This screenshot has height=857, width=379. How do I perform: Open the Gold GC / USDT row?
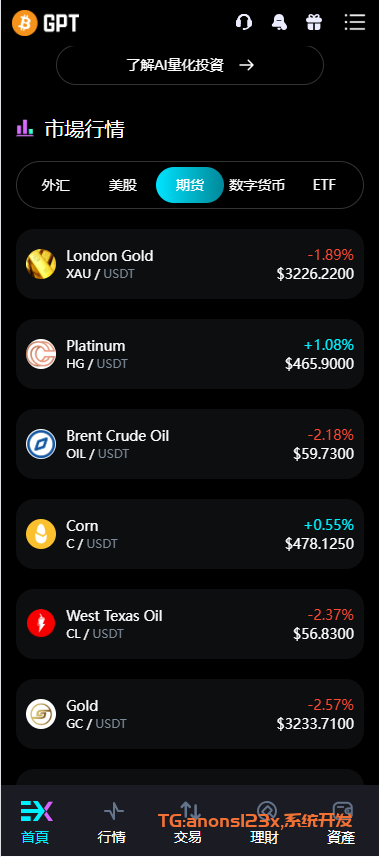(x=190, y=714)
